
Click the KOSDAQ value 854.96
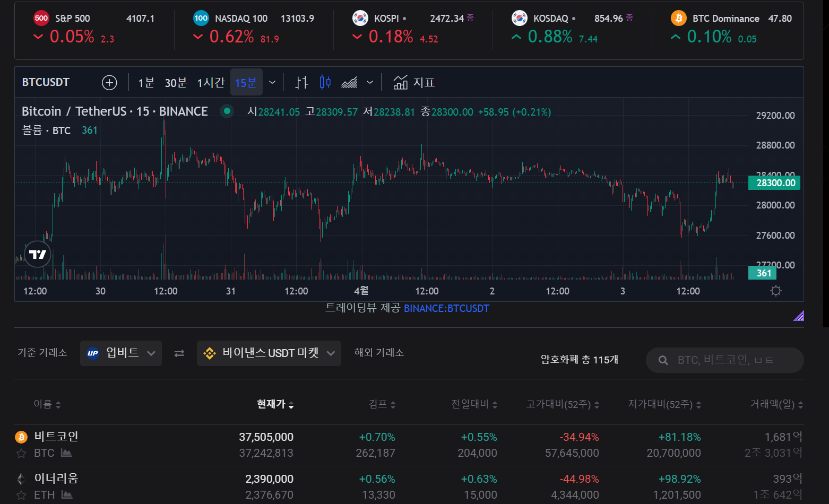point(609,19)
